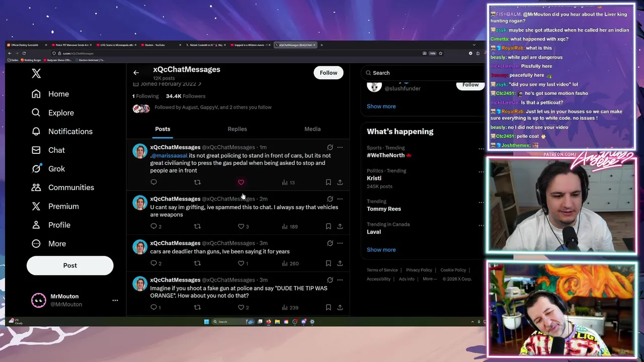644x362 pixels.
Task: Switch to the Replies tab
Action: [237, 129]
